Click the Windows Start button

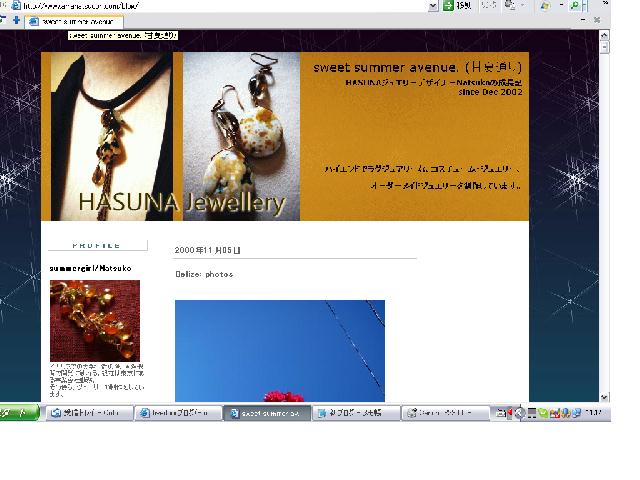pyautogui.click(x=19, y=413)
